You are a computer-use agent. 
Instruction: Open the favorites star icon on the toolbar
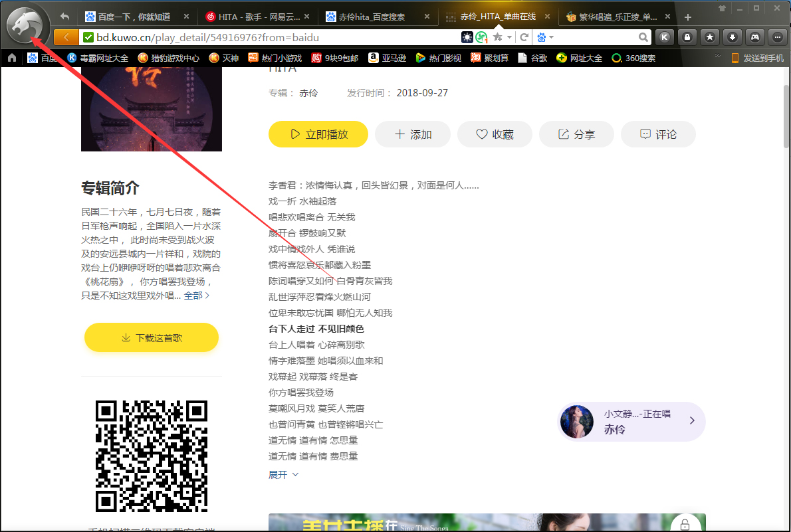(709, 38)
